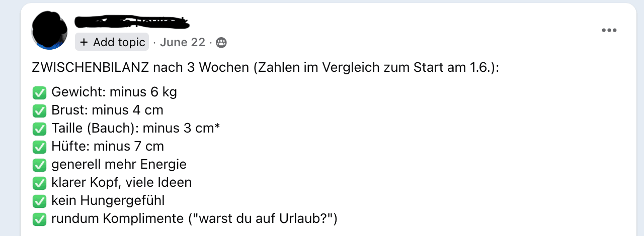
Task: Open the redacted author name link
Action: [132, 22]
